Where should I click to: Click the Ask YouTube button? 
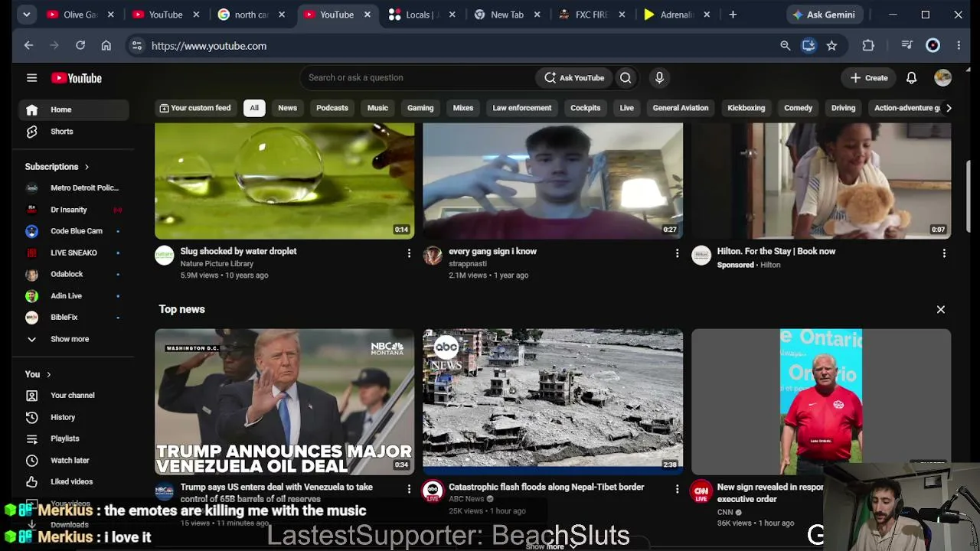pos(574,77)
